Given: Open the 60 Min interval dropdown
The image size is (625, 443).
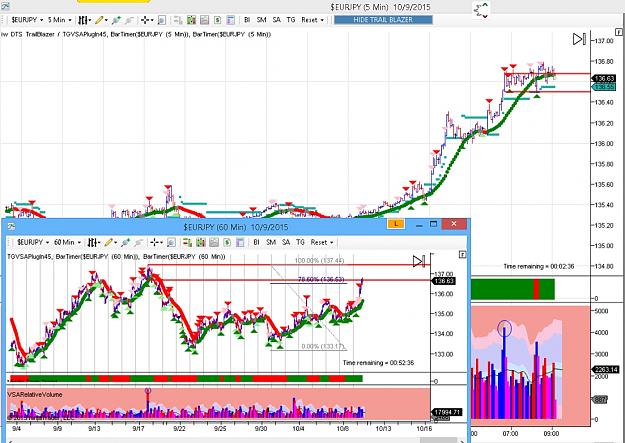Looking at the screenshot, I should coord(67,242).
